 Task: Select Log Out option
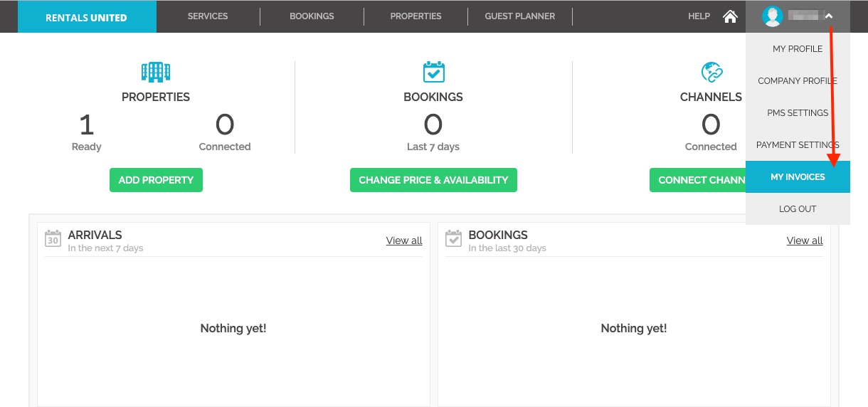tap(798, 208)
